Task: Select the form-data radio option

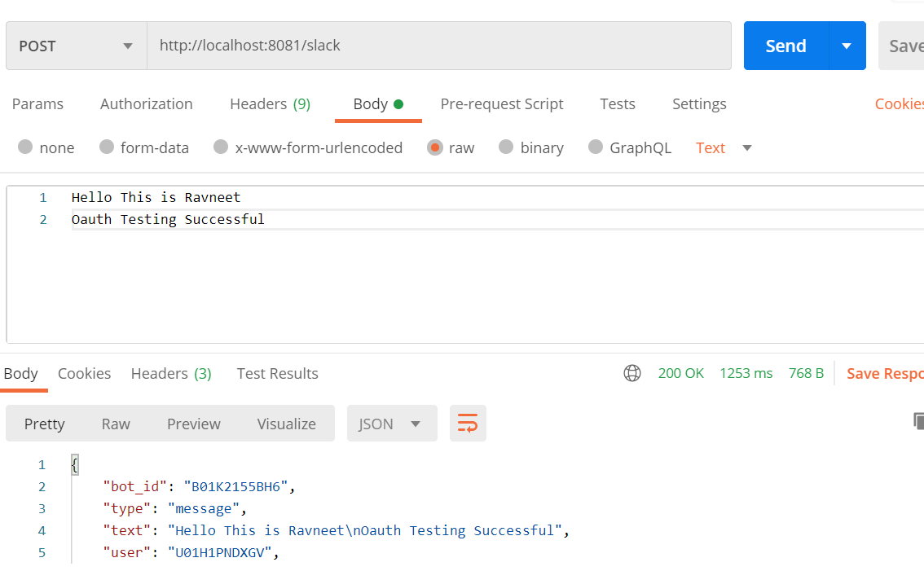Action: [x=107, y=147]
